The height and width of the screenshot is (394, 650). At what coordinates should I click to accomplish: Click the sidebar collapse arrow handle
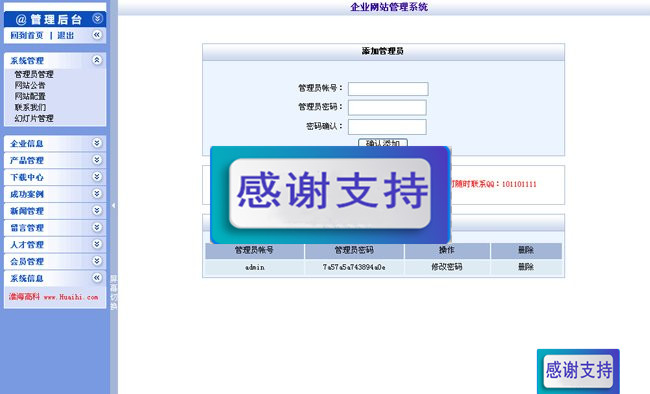[114, 205]
